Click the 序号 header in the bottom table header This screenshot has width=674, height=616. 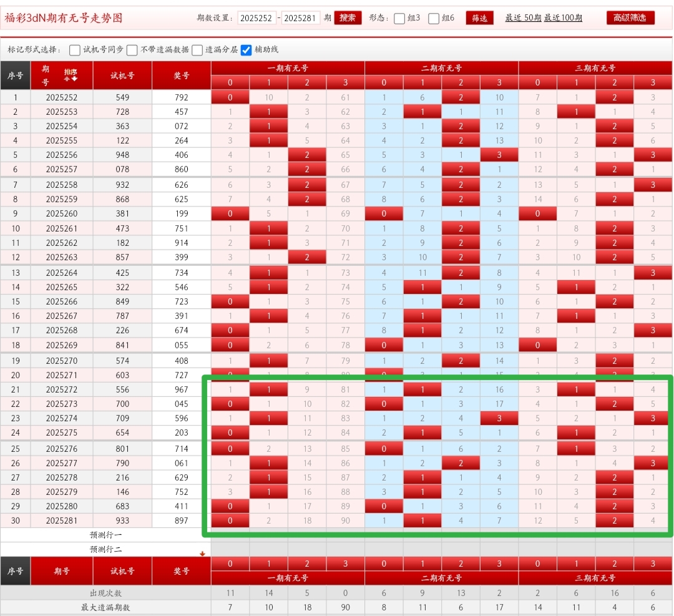click(x=16, y=571)
